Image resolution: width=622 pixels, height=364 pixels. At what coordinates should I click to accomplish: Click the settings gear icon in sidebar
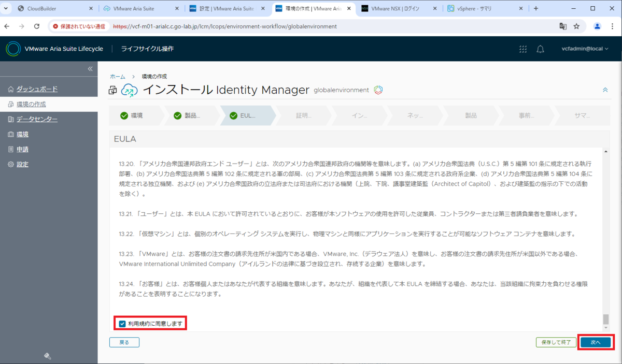click(x=11, y=164)
